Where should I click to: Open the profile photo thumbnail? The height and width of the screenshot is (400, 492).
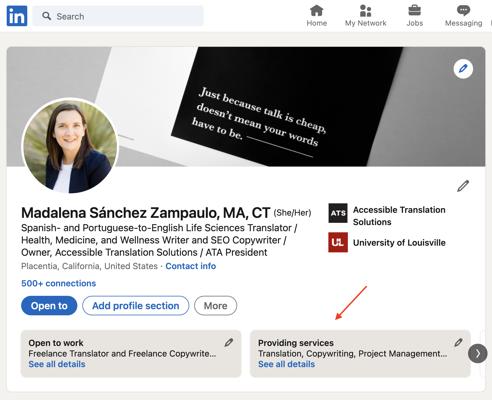coord(70,146)
